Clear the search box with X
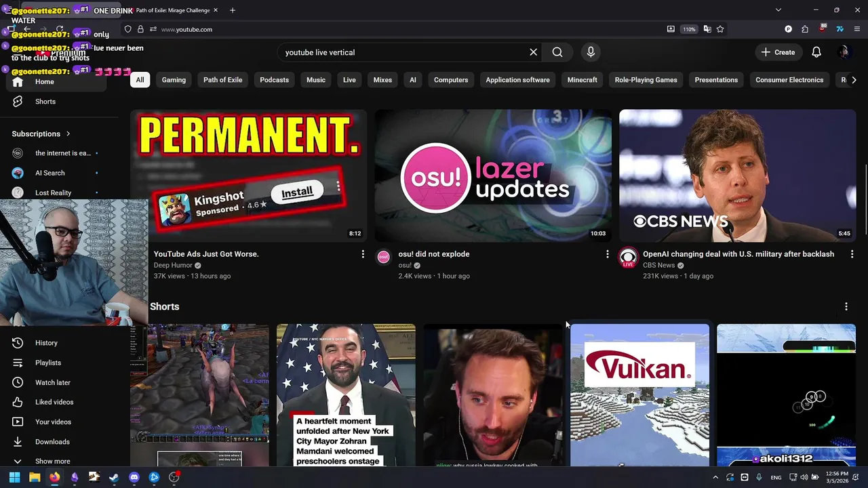Image resolution: width=868 pixels, height=488 pixels. tap(534, 52)
